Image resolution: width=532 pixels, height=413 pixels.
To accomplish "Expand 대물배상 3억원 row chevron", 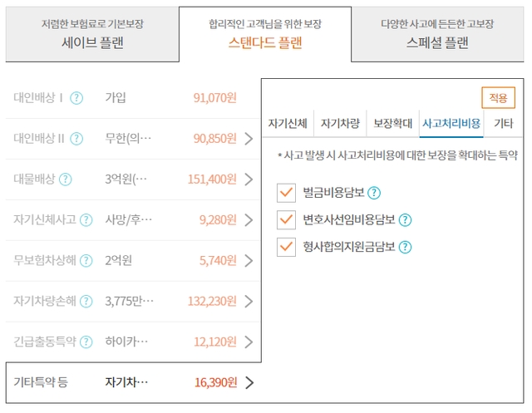I will (x=249, y=179).
